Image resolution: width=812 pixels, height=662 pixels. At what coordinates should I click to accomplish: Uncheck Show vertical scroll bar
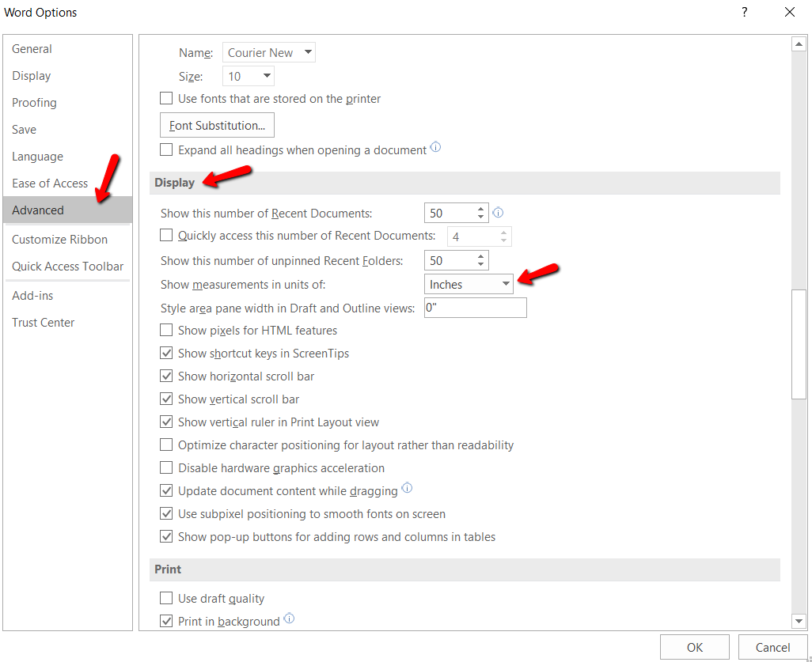166,399
